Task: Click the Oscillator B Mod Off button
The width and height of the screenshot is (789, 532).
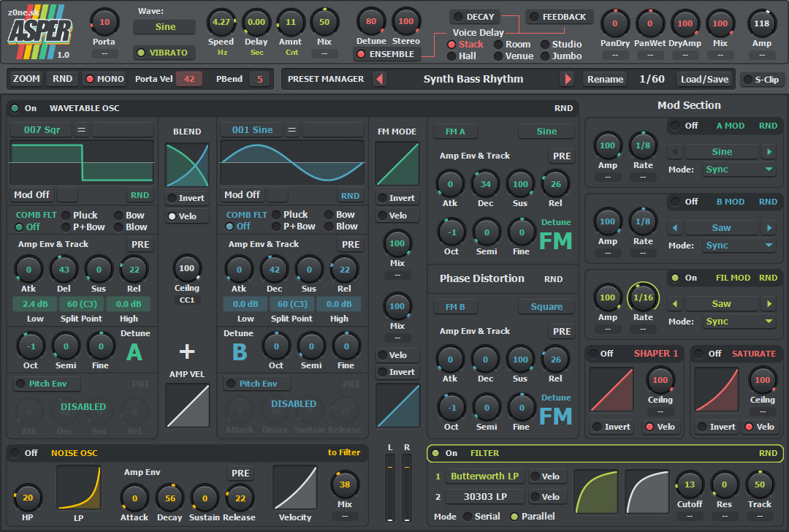Action: tap(242, 195)
